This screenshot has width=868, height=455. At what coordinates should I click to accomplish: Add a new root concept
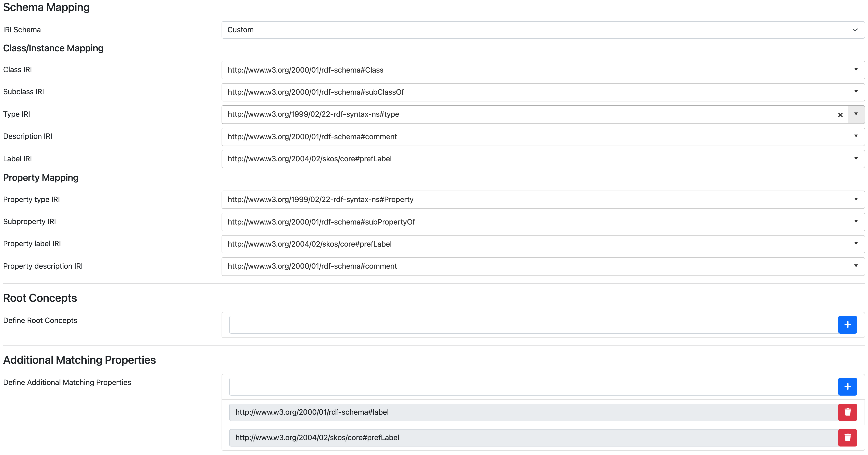coord(847,324)
